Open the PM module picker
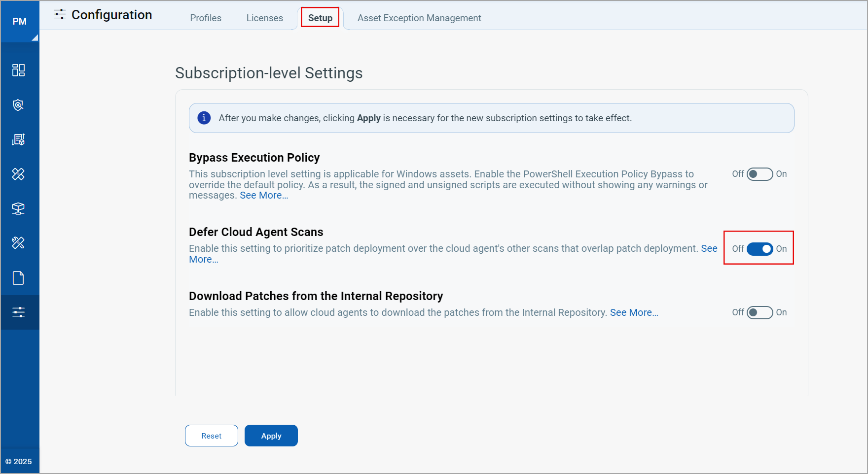This screenshot has width=868, height=474. point(20,21)
